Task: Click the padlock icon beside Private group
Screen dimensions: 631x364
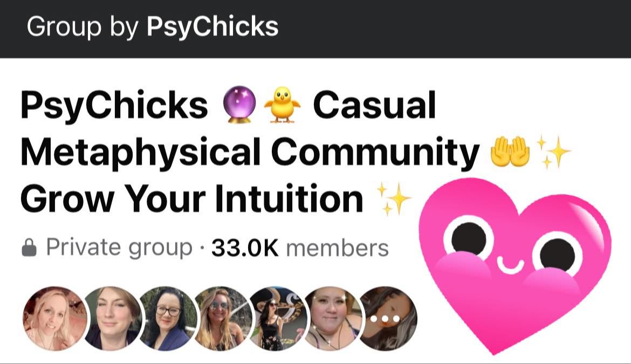Action: coord(29,248)
